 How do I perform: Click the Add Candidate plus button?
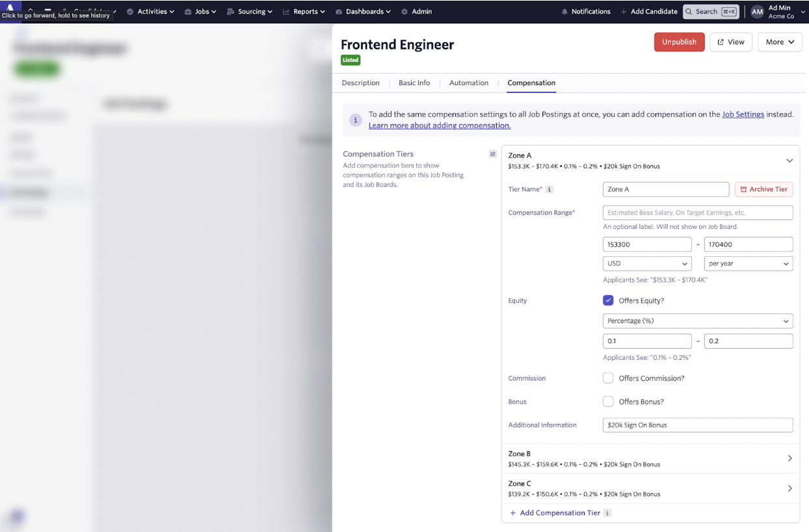(x=624, y=12)
